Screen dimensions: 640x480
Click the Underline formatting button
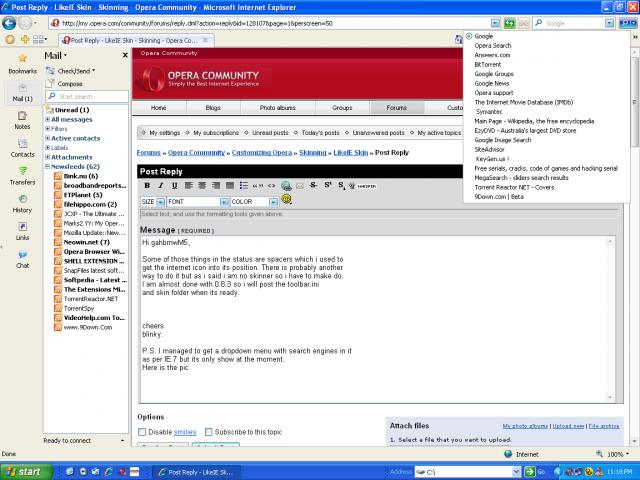(x=174, y=186)
